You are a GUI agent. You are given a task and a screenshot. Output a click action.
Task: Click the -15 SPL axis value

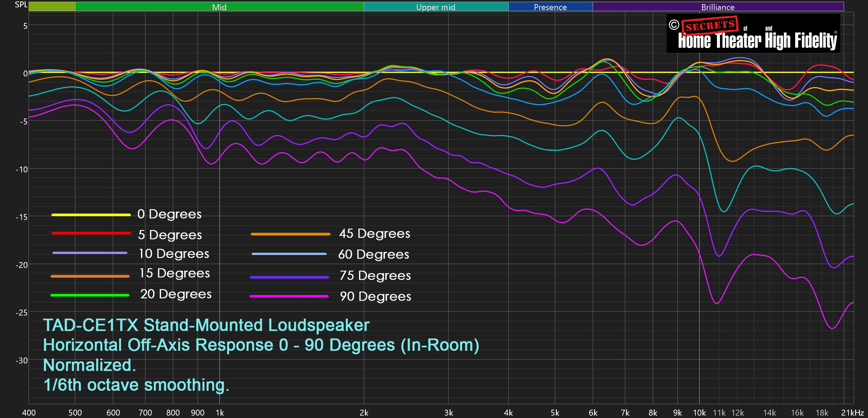pos(22,217)
